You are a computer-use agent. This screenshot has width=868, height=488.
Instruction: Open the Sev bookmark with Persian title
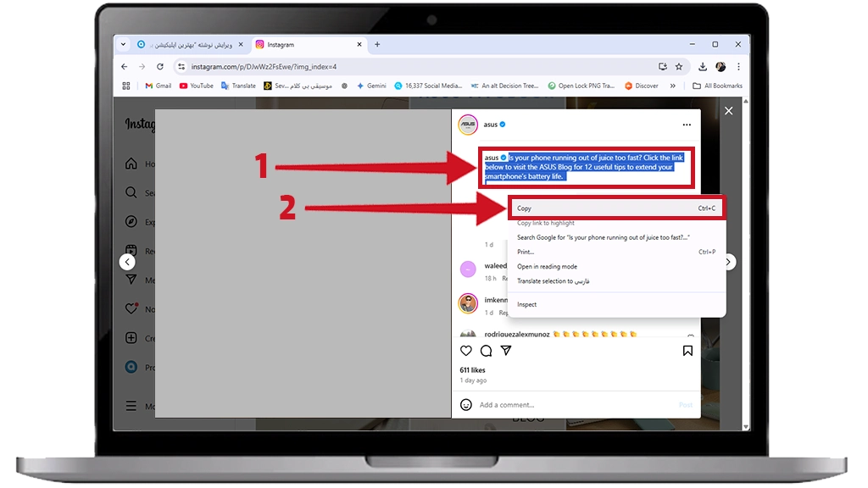tap(298, 86)
